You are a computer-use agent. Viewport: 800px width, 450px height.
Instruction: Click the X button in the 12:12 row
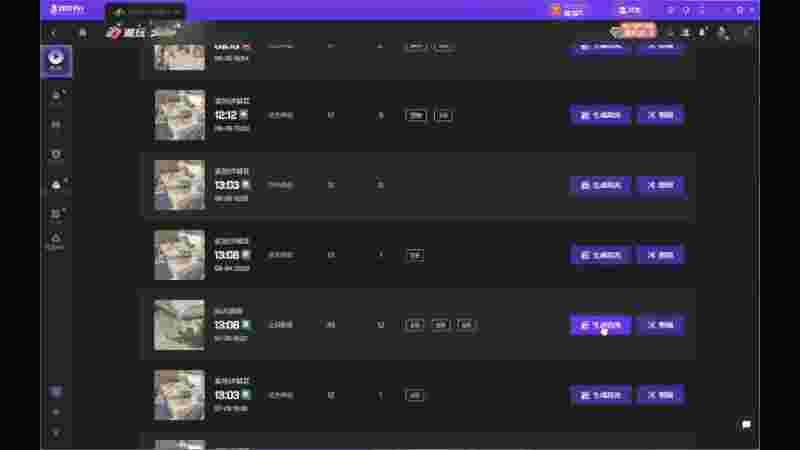point(661,115)
